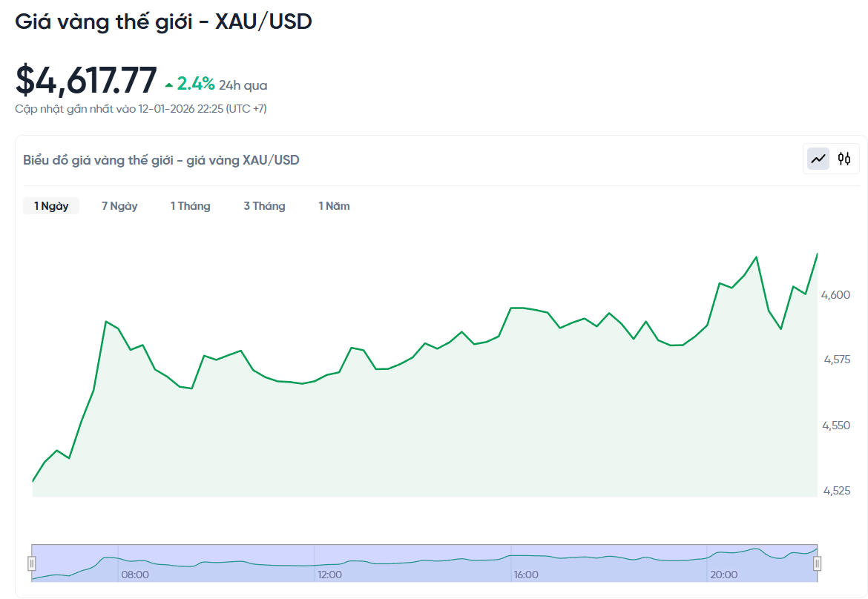Viewport: 868px width, 599px height.
Task: Show the "1 Năm" price history
Action: (334, 205)
